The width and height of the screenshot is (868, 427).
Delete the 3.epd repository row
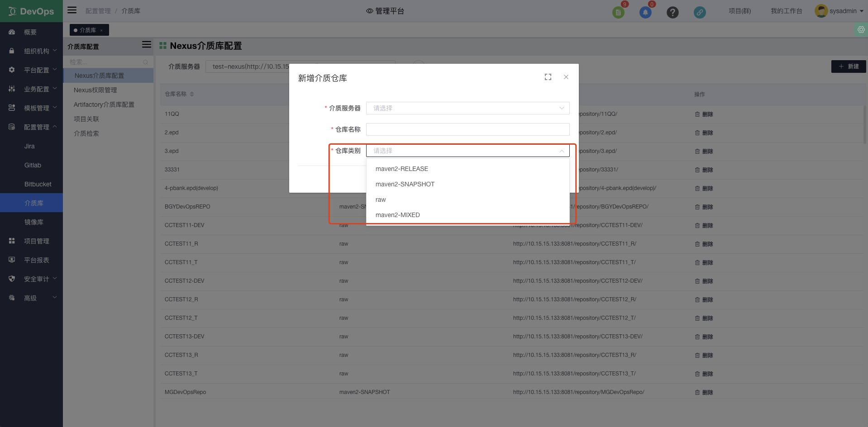(x=704, y=152)
